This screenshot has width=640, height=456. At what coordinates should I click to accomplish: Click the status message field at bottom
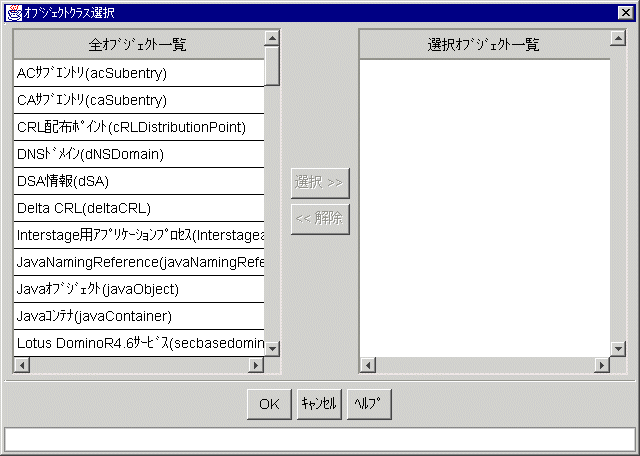click(320, 440)
